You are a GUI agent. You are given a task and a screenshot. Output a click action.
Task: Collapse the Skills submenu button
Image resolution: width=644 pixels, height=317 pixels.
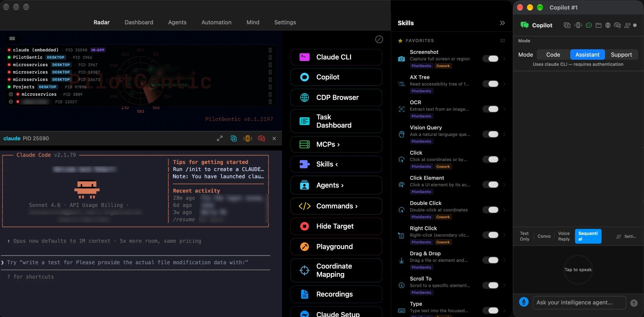tap(336, 164)
